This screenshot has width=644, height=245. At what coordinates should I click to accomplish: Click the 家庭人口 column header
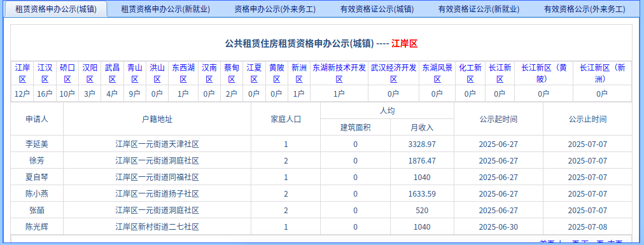coord(286,120)
